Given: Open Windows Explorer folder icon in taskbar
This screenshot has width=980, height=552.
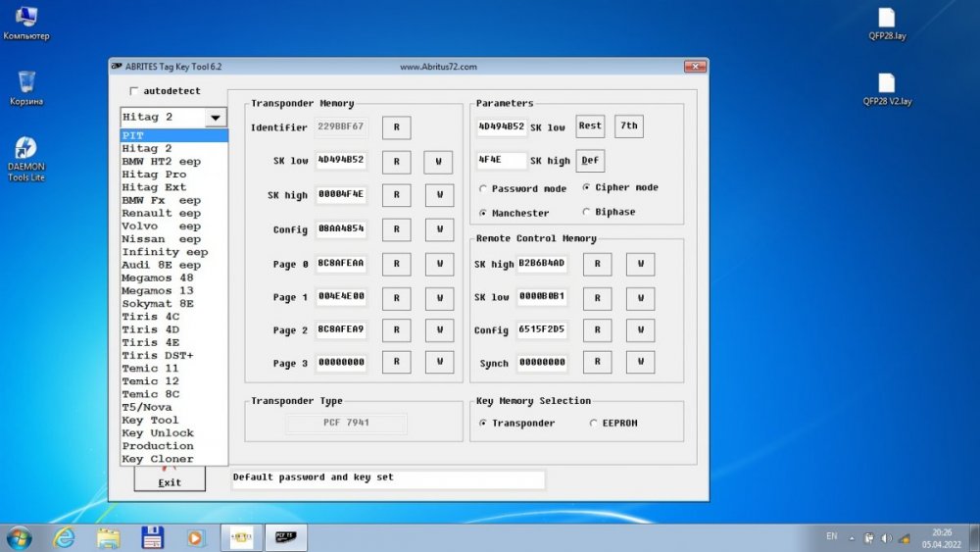Looking at the screenshot, I should 108,537.
